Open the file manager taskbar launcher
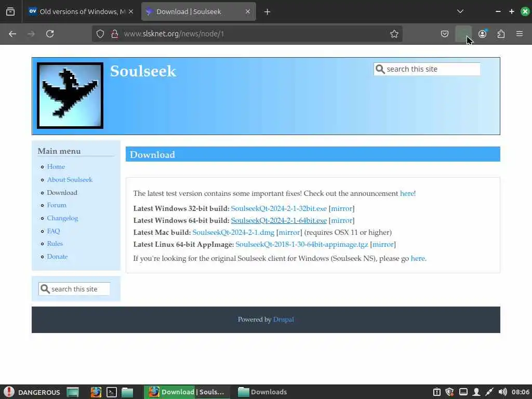 click(x=127, y=392)
